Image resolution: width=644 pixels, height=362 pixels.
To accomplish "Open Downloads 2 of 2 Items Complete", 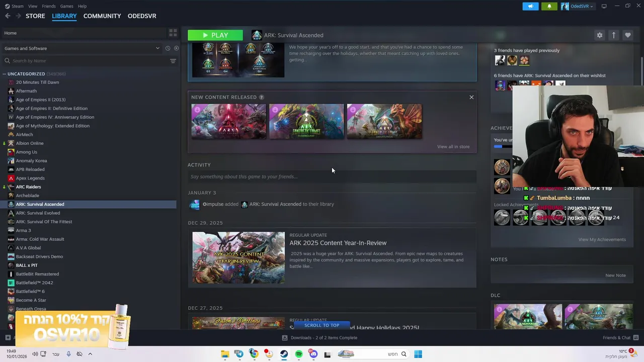I will [x=324, y=338].
